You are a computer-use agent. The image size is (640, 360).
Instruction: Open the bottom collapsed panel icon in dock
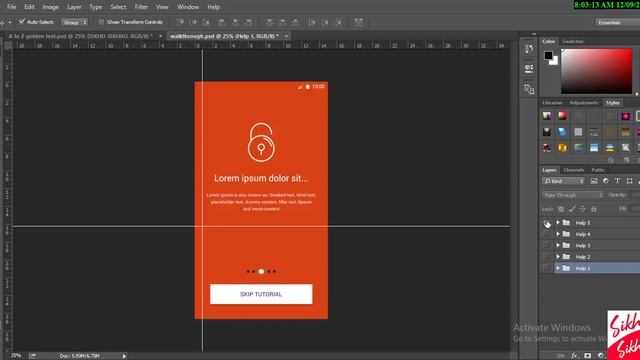(x=529, y=89)
